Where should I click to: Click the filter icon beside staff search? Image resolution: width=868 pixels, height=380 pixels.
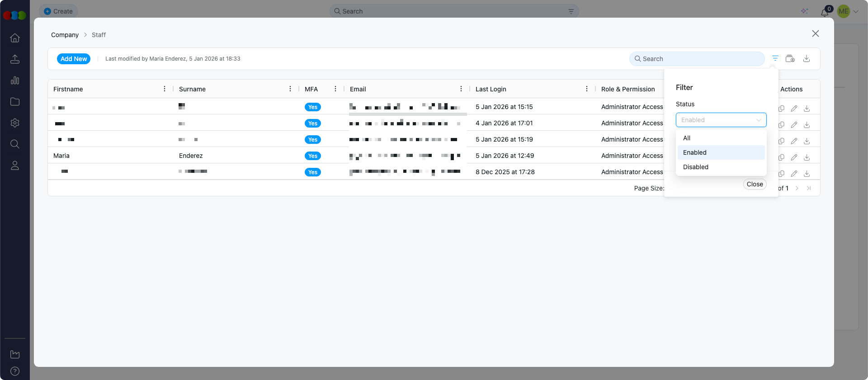coord(775,58)
